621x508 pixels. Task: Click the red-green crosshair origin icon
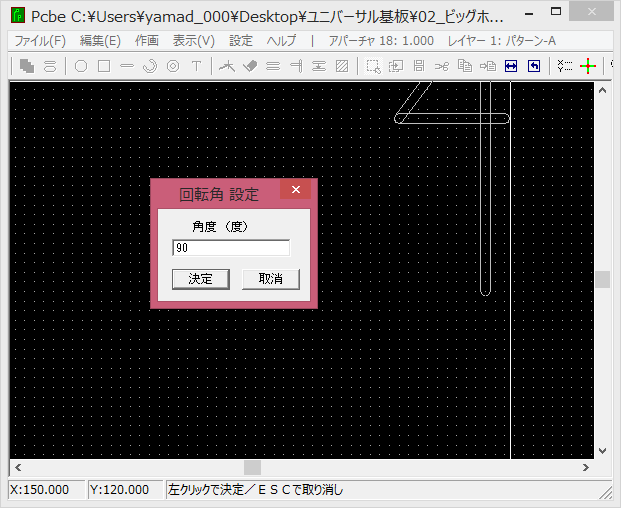pos(587,66)
